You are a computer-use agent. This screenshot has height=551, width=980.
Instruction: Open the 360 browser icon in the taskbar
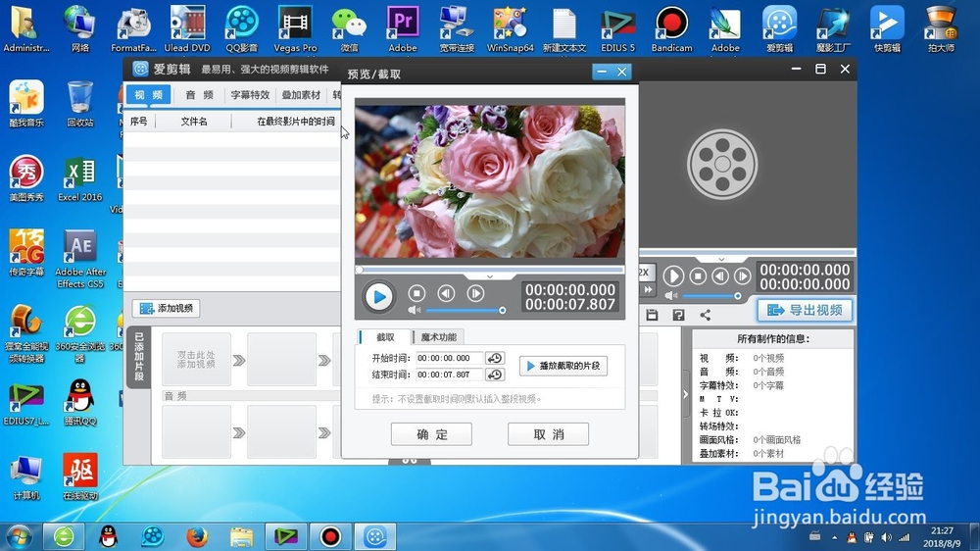click(64, 536)
